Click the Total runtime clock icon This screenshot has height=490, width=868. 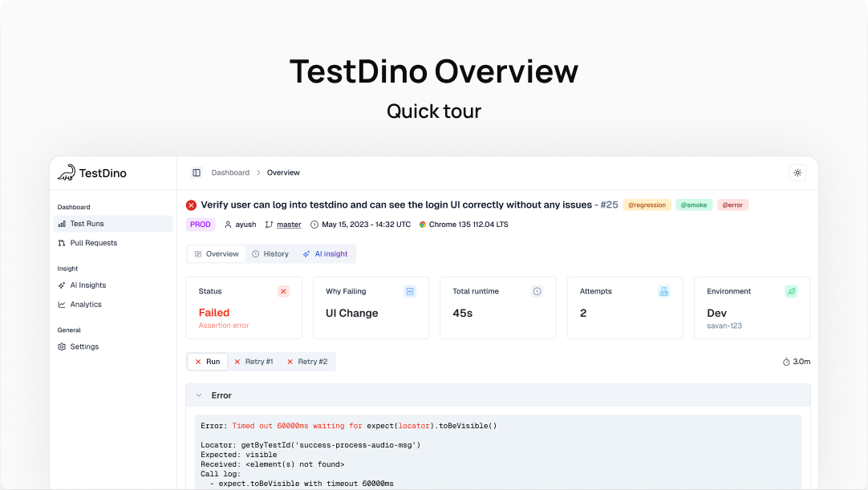pyautogui.click(x=537, y=292)
